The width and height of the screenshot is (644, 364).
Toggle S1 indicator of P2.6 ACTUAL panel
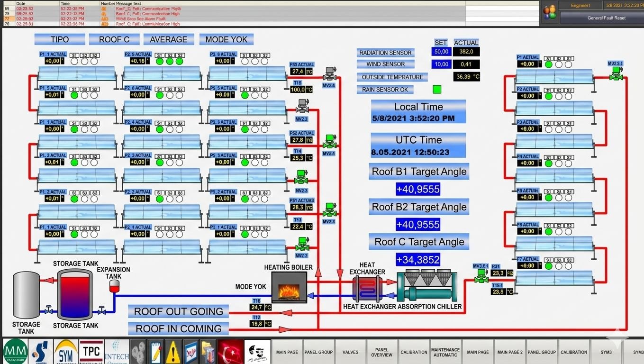(x=159, y=95)
